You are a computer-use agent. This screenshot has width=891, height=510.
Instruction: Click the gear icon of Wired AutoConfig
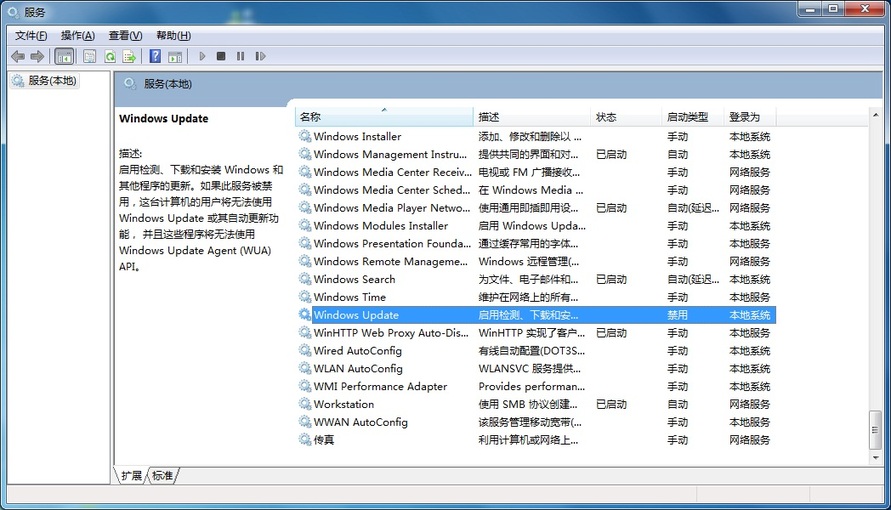(x=305, y=350)
